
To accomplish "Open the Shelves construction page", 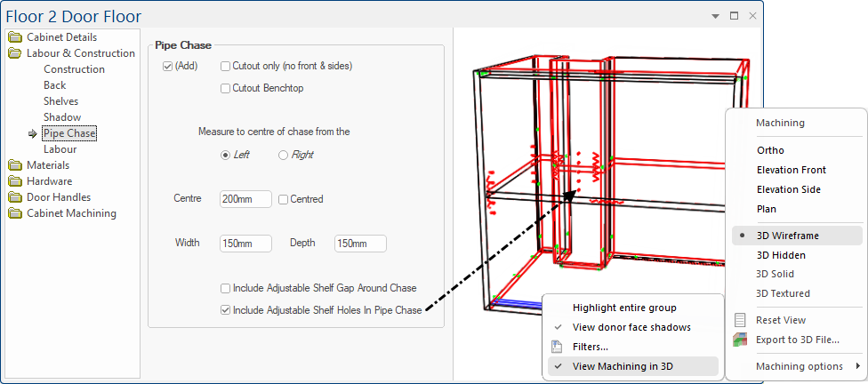I will pos(61,101).
